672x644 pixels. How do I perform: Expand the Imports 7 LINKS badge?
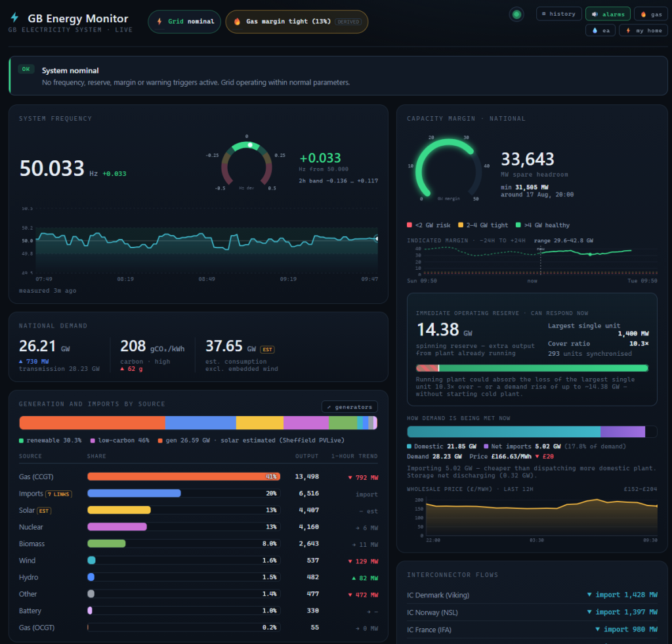pyautogui.click(x=58, y=494)
